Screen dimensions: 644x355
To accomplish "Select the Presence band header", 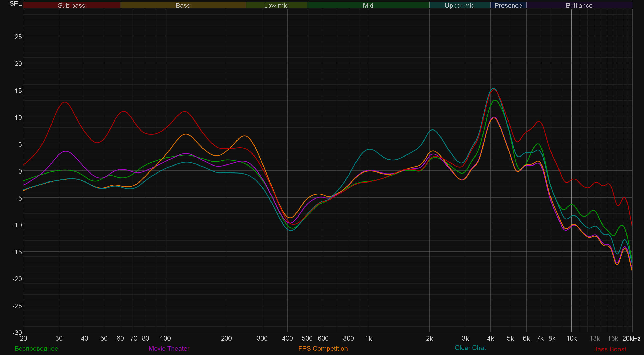I will pos(508,5).
